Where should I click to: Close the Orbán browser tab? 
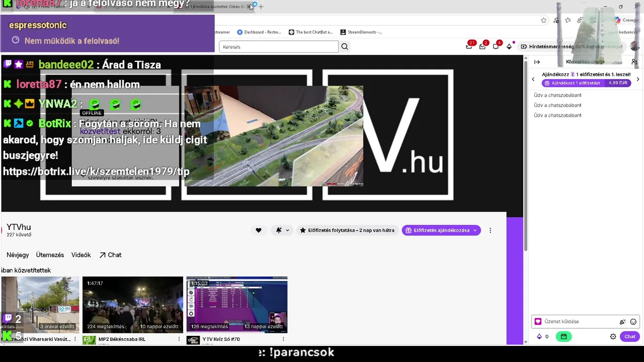(x=249, y=7)
